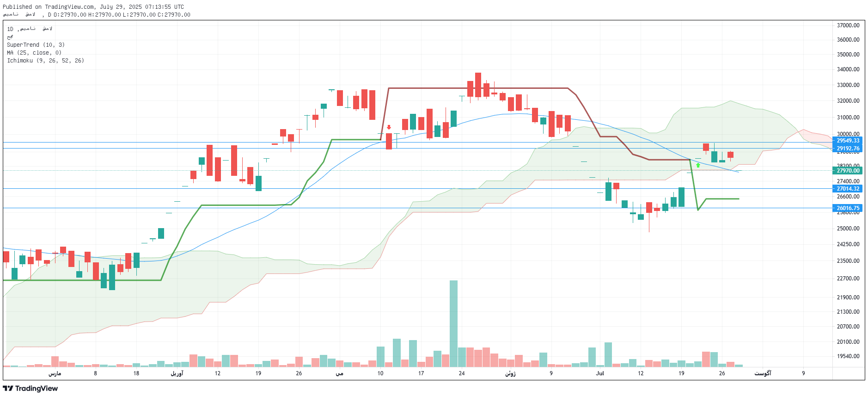The image size is (868, 397).
Task: Click the 20100.00 price axis value
Action: pyautogui.click(x=848, y=342)
